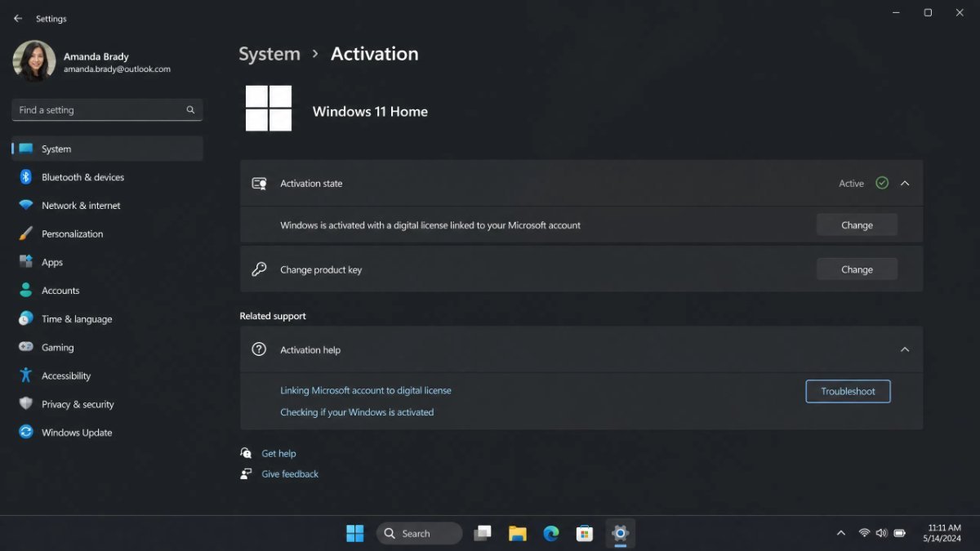Viewport: 980px width, 551px height.
Task: Click the green Active checkmark icon
Action: coord(882,183)
